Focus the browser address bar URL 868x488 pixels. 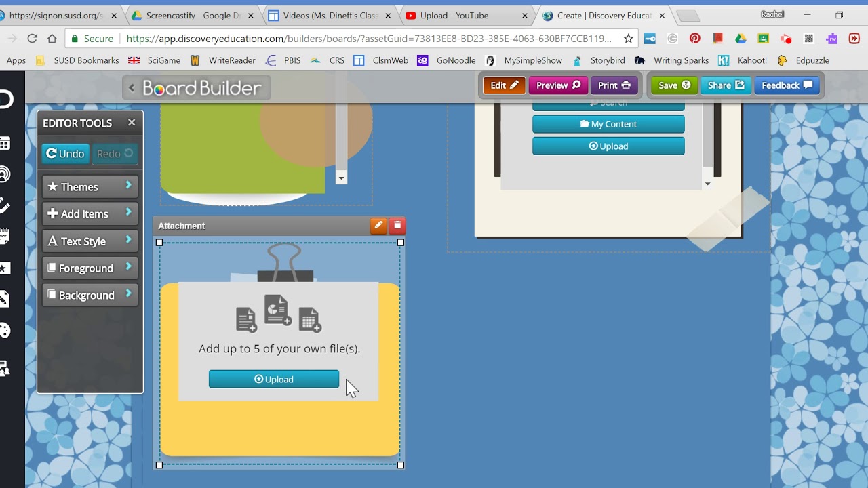coord(369,39)
